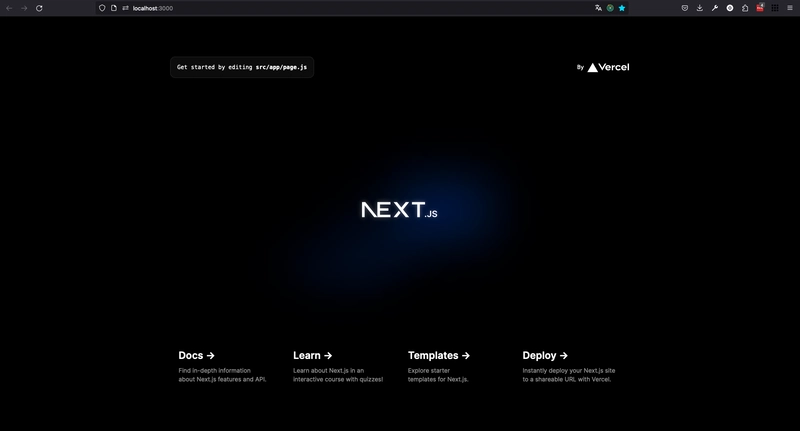Go forward with the browser forward arrow
The image size is (800, 431).
pos(24,8)
